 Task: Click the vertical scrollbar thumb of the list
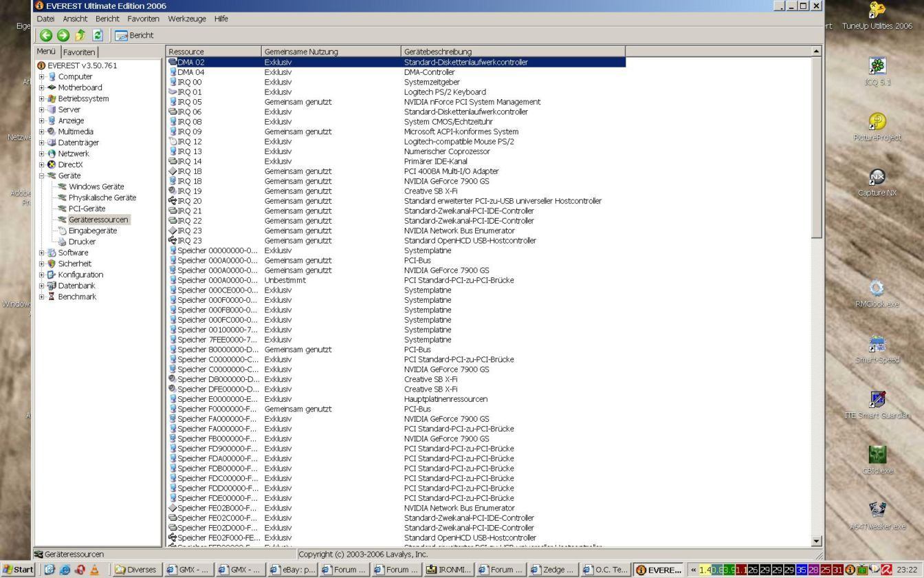tap(816, 147)
